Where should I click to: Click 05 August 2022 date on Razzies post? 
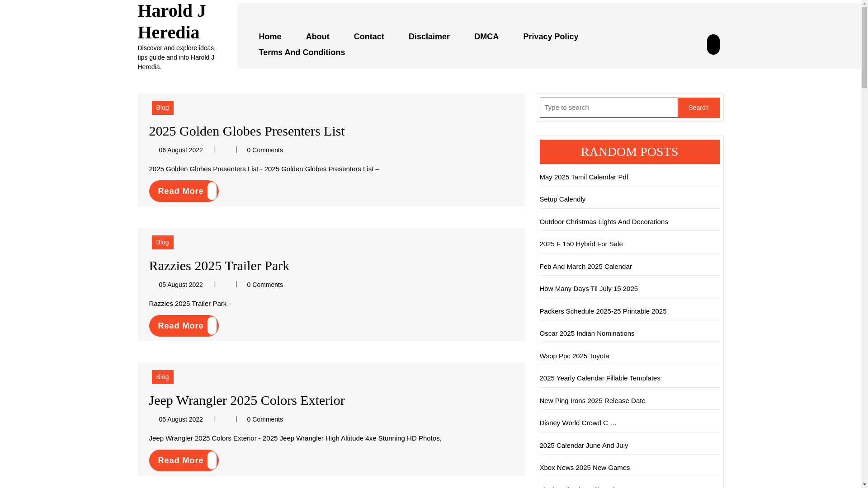click(x=180, y=285)
